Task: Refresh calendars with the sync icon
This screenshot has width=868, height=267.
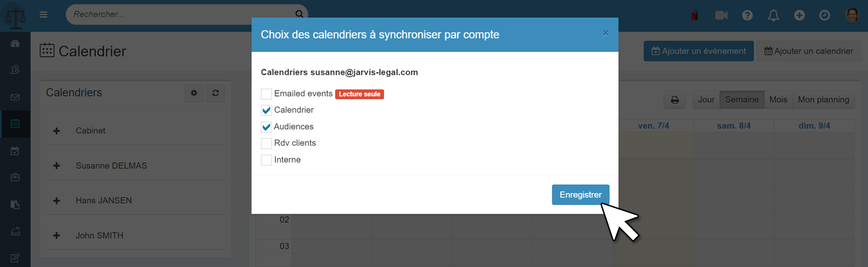Action: pos(215,93)
